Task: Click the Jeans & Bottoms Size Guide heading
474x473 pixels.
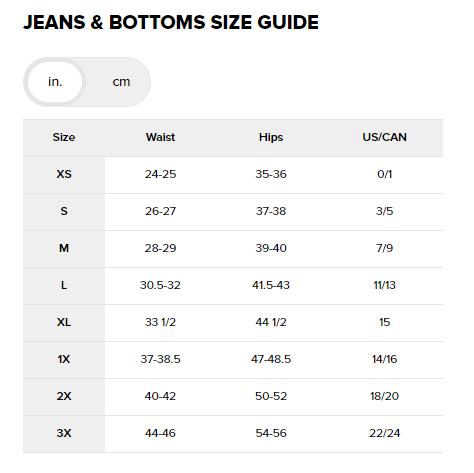Action: click(171, 22)
